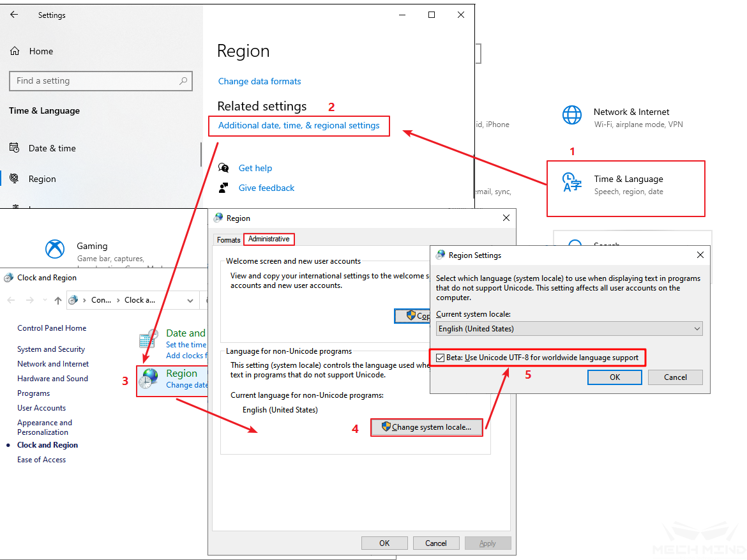Click Control Panel forward navigation arrow
Screen dimensions: 747x560
tap(29, 300)
